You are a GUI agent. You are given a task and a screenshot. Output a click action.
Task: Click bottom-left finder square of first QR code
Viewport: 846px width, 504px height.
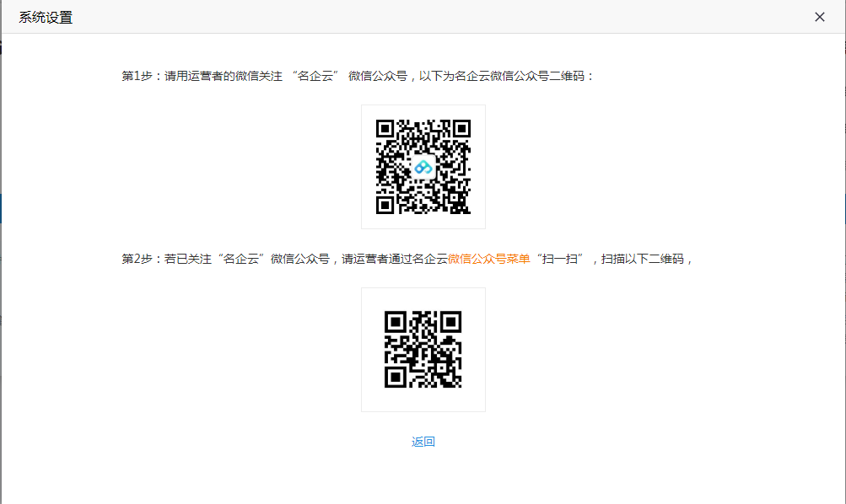(385, 205)
